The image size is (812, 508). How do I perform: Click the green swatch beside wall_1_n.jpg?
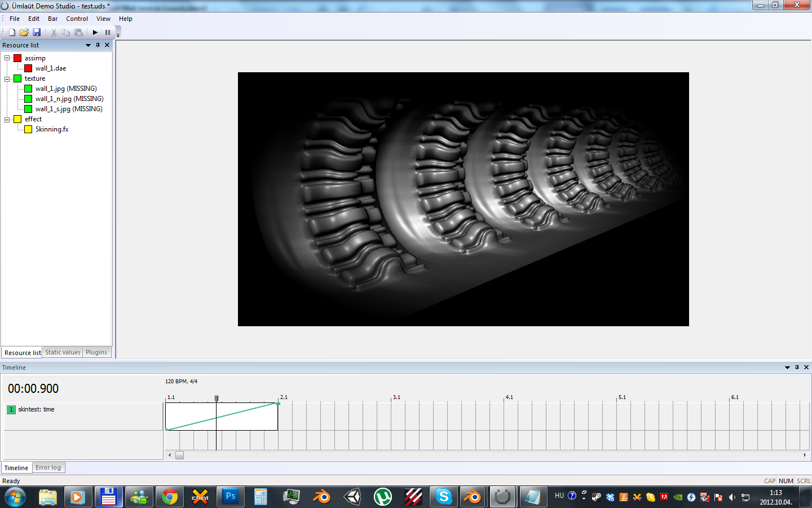pyautogui.click(x=28, y=99)
